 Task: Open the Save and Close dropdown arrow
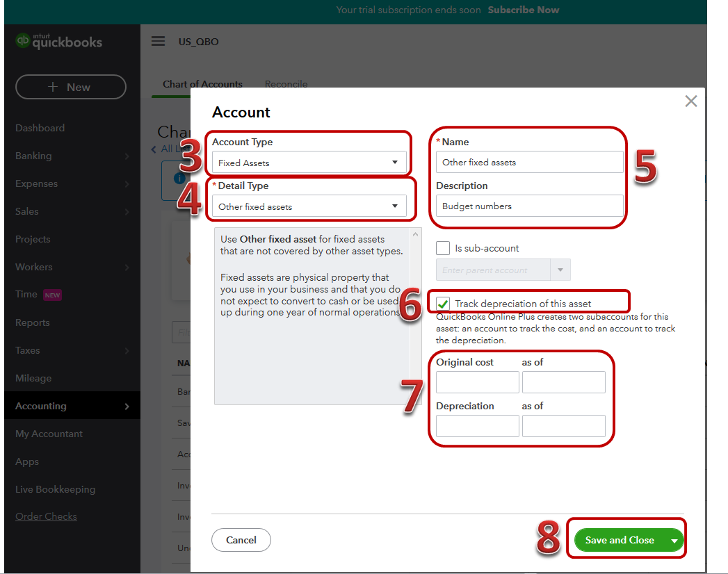point(672,540)
